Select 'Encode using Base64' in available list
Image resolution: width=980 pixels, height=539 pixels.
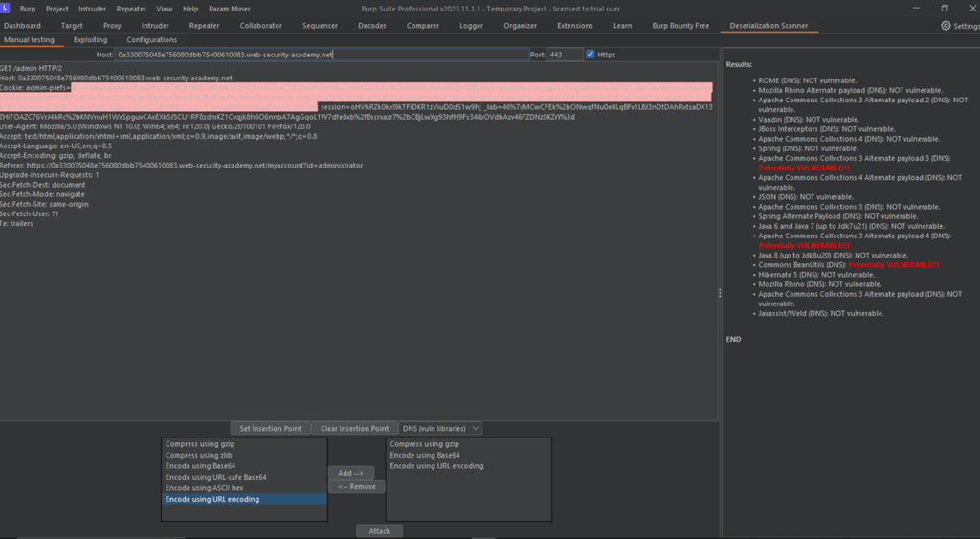tap(244, 466)
